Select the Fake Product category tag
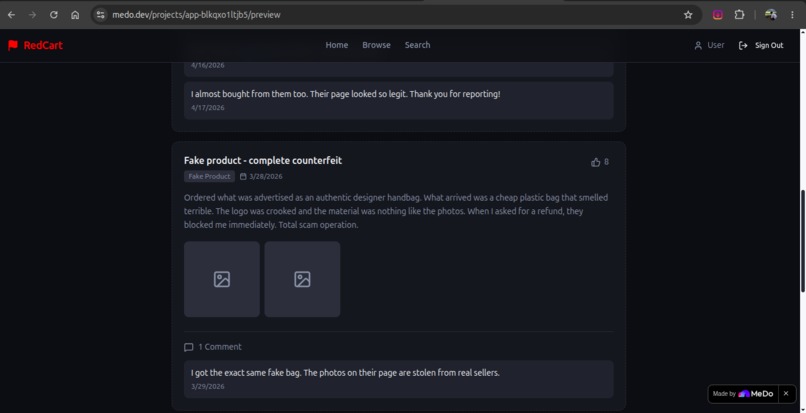This screenshot has width=806, height=413. (209, 176)
